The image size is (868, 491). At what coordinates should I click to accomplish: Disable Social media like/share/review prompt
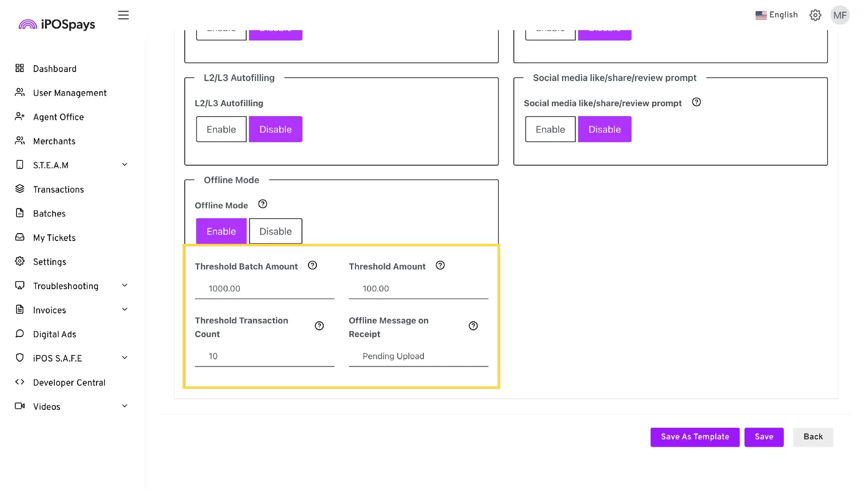605,129
